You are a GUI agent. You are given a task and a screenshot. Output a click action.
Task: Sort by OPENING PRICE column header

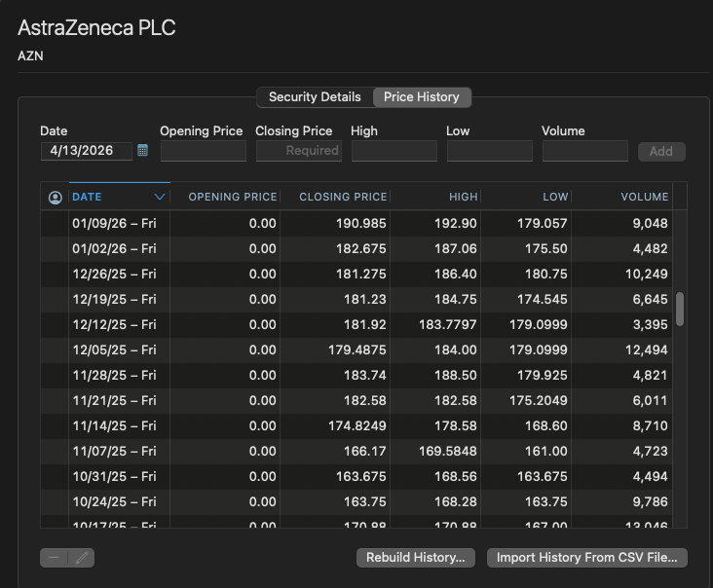click(x=233, y=197)
